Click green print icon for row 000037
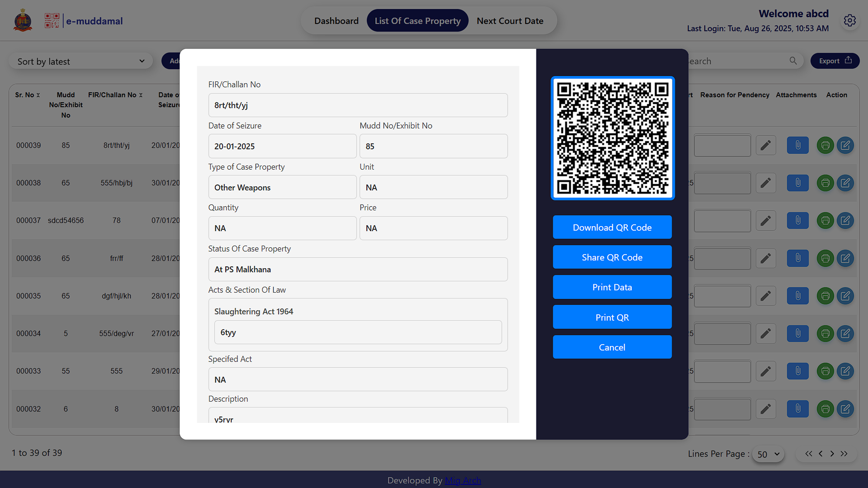 click(x=825, y=220)
